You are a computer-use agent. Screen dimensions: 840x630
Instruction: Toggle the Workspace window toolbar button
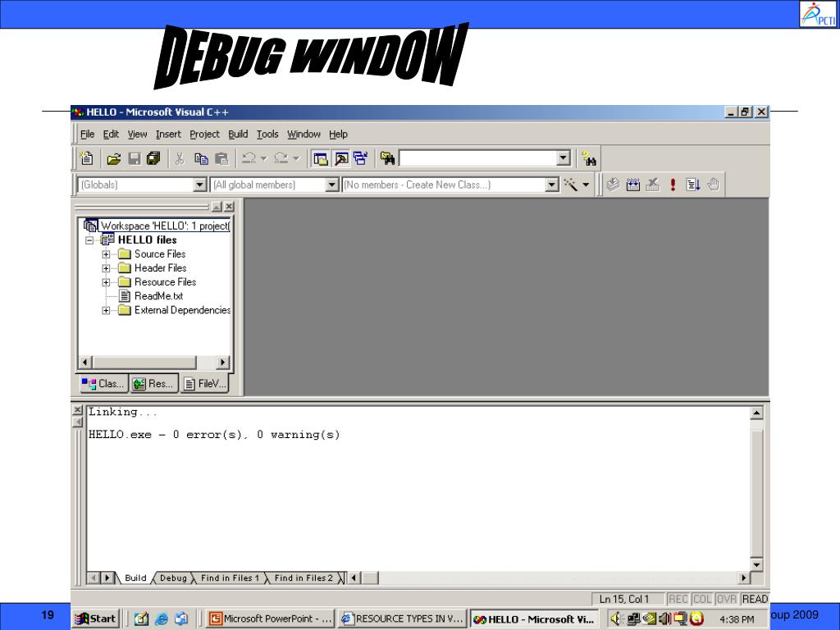pos(321,158)
